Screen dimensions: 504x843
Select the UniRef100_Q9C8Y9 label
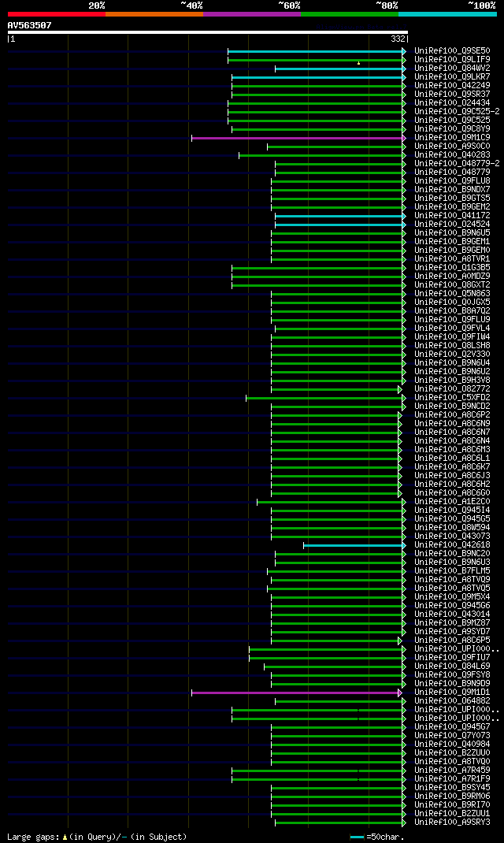click(x=452, y=129)
